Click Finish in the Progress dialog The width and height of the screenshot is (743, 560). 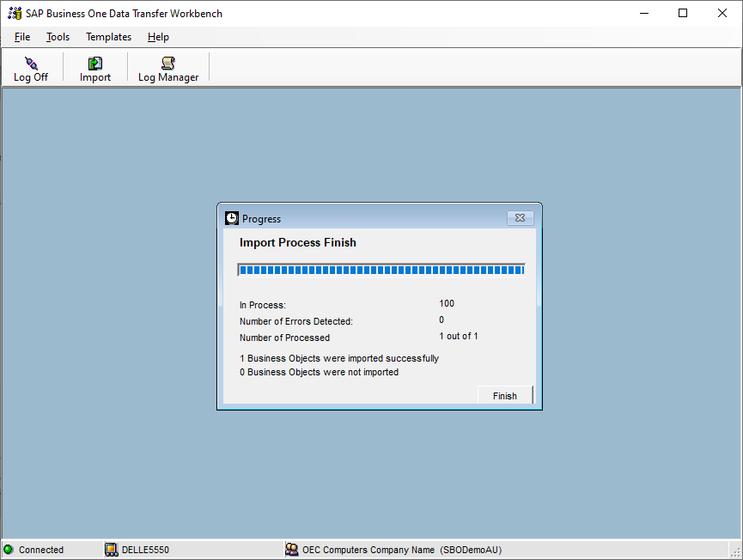tap(505, 396)
